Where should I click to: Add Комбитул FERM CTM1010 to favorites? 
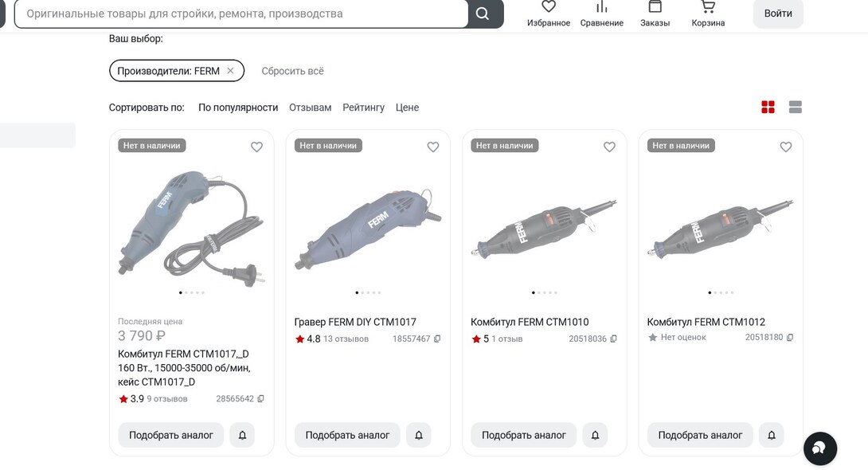pyautogui.click(x=609, y=147)
